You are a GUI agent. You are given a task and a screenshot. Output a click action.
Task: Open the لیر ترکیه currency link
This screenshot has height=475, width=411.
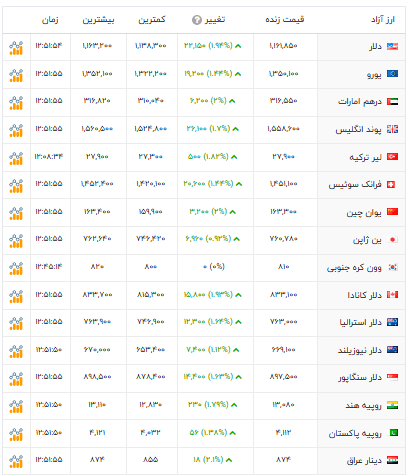[365, 157]
